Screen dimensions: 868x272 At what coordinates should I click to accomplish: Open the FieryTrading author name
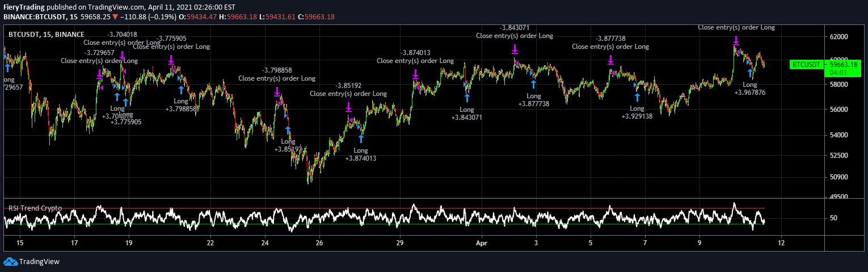24,7
